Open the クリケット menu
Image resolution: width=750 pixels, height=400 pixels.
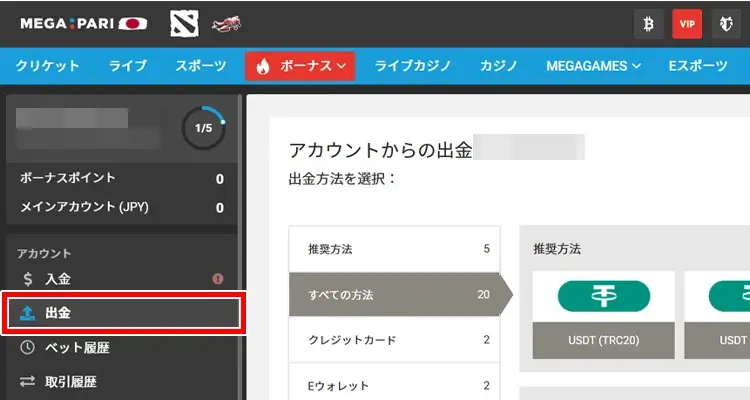click(x=47, y=66)
